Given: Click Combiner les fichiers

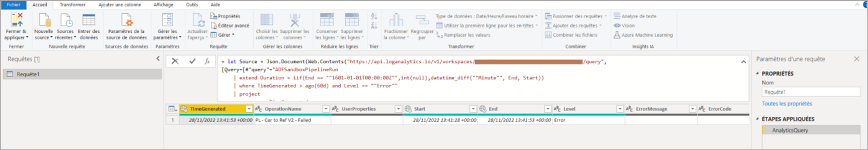Looking at the screenshot, I should [x=571, y=35].
